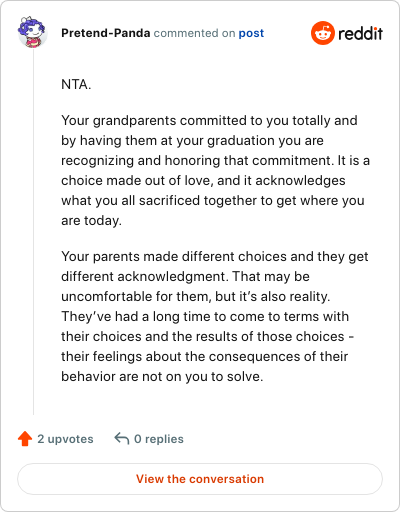Open the Pretend-Panda username link

pyautogui.click(x=106, y=33)
